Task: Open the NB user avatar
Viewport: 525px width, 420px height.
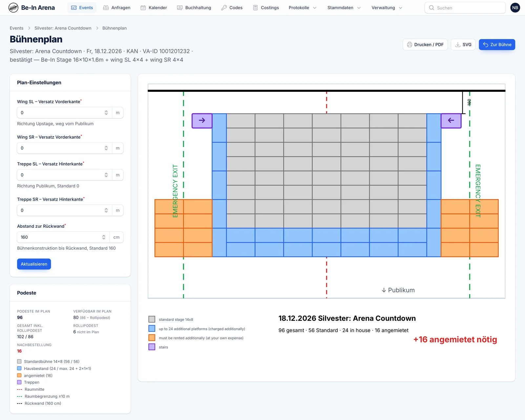Action: coord(515,8)
